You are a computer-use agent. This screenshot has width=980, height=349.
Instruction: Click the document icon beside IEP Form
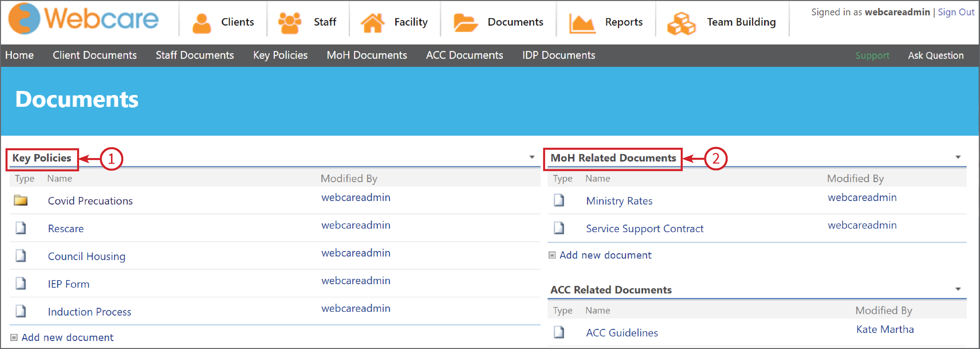pyautogui.click(x=21, y=283)
